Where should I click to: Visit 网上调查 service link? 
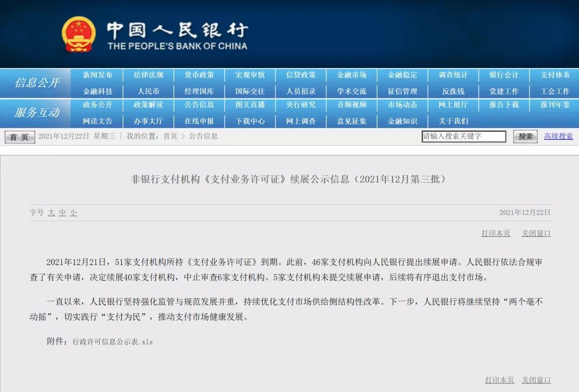tap(301, 121)
